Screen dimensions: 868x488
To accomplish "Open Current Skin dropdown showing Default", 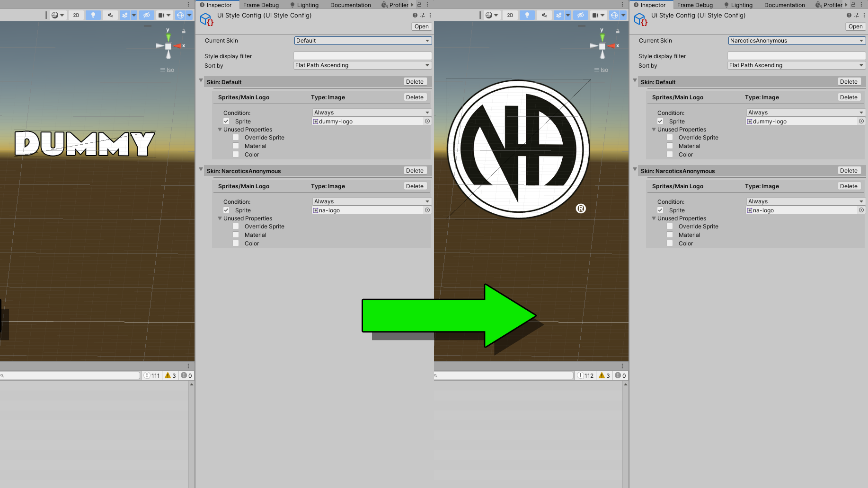I will pos(363,41).
